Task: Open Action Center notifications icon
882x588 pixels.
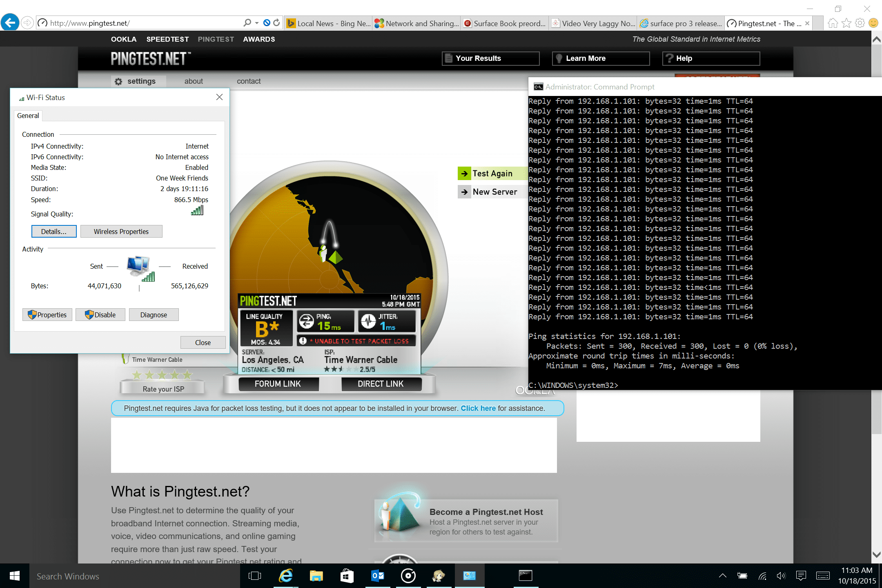Action: [801, 576]
